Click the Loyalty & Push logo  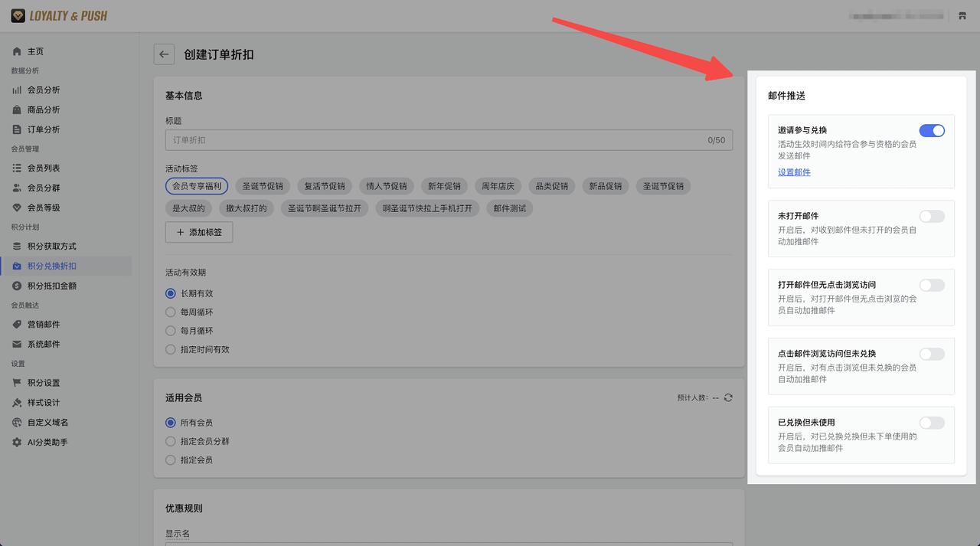click(59, 15)
